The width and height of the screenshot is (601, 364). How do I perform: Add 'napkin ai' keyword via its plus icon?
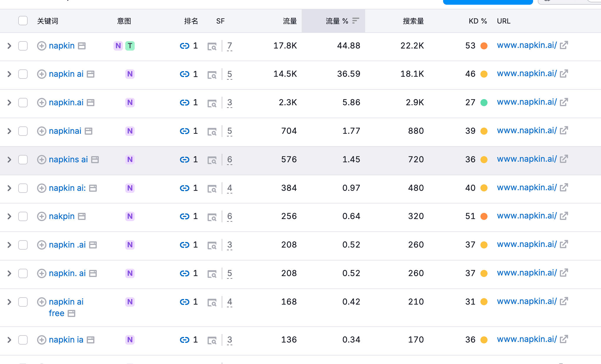(42, 74)
